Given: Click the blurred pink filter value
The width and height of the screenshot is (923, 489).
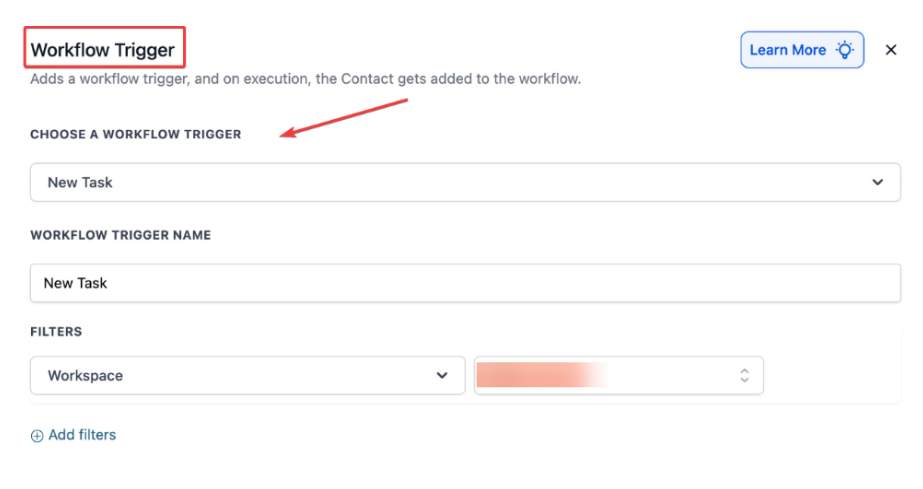Looking at the screenshot, I should tap(542, 376).
